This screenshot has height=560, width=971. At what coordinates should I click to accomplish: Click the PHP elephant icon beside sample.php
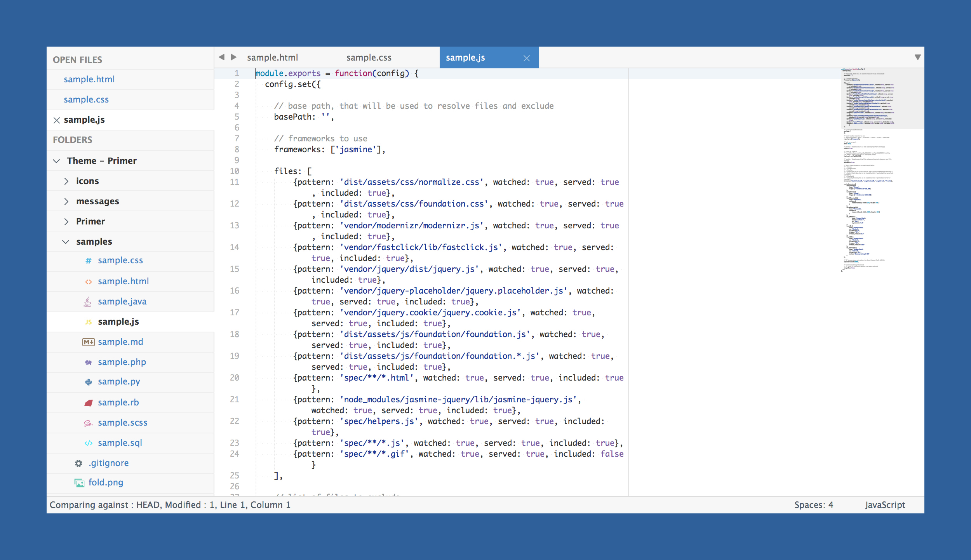[89, 362]
